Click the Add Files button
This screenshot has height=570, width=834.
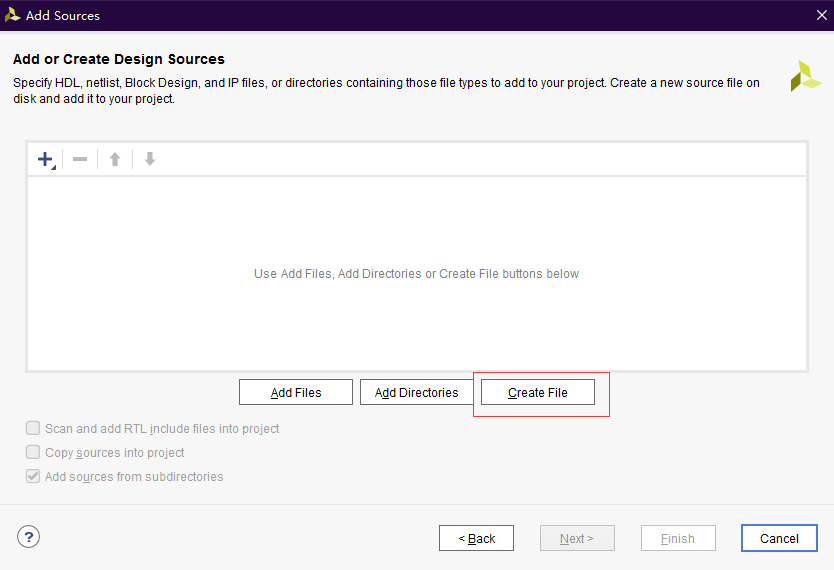pos(296,392)
